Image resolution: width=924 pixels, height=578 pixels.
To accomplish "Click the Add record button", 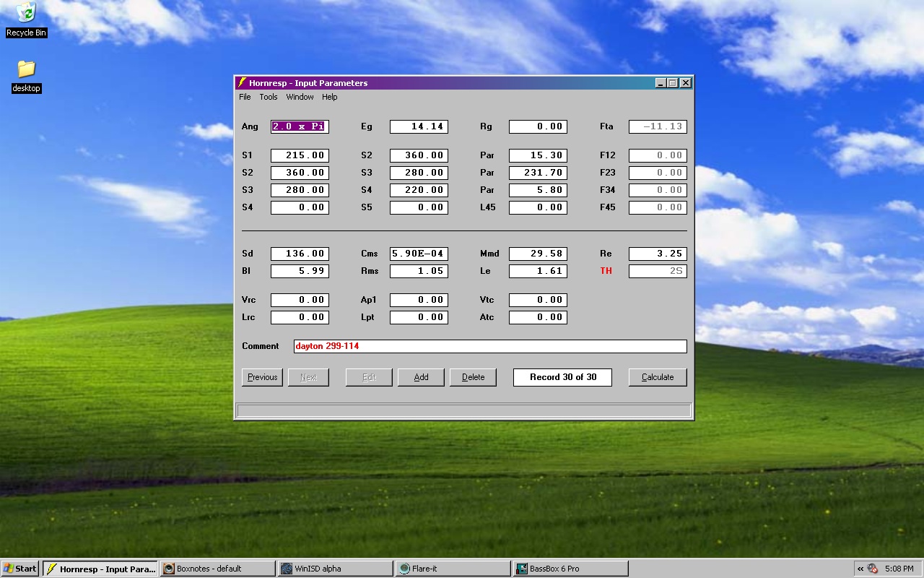I will [x=421, y=377].
